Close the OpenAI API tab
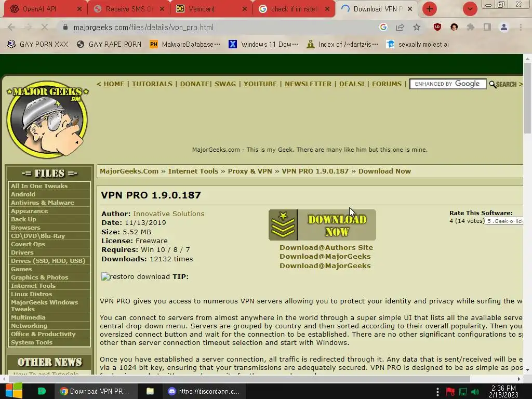This screenshot has height=399, width=532. point(79,9)
